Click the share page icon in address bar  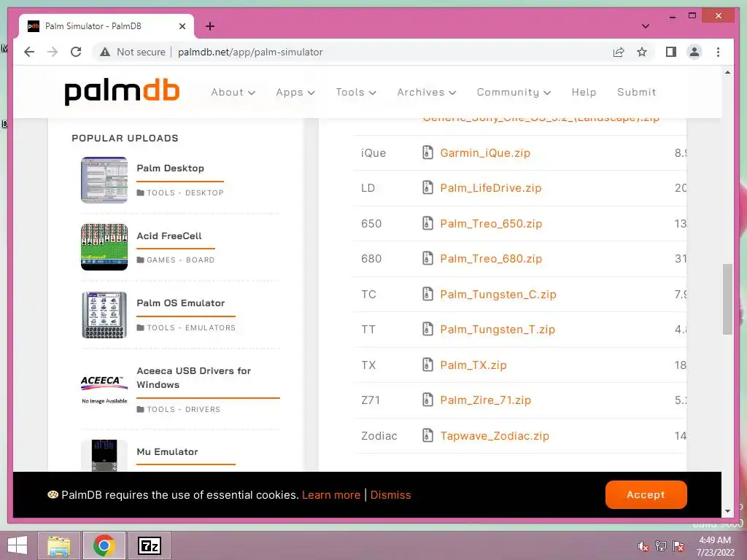point(619,52)
